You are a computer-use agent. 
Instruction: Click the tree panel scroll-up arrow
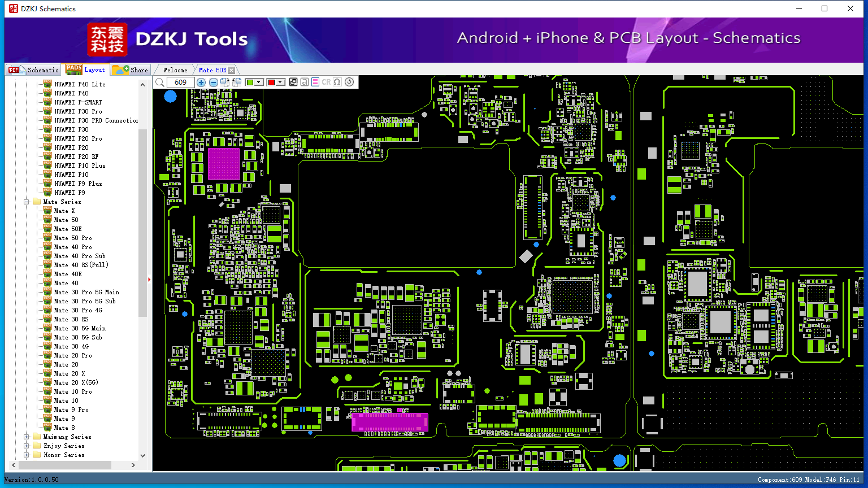[142, 85]
